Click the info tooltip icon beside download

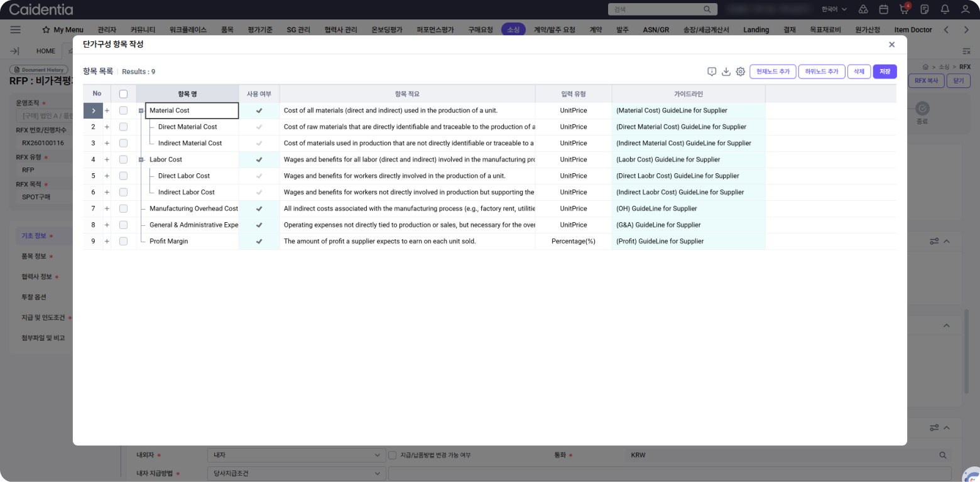tap(712, 72)
